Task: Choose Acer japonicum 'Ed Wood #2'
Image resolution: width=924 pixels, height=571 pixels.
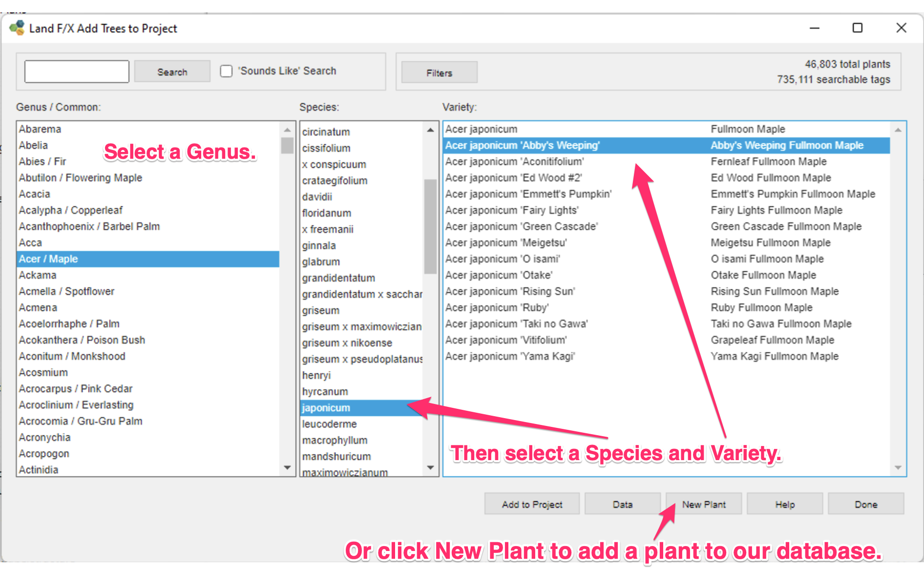Action: (x=667, y=178)
